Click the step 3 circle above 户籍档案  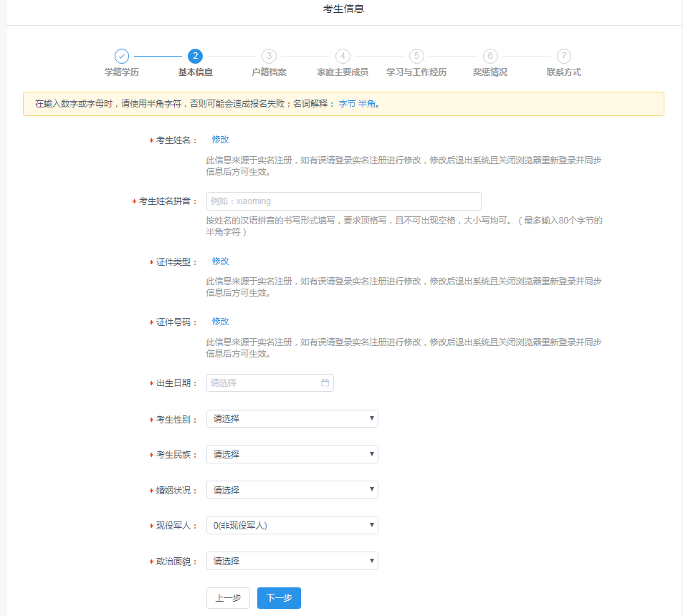269,55
